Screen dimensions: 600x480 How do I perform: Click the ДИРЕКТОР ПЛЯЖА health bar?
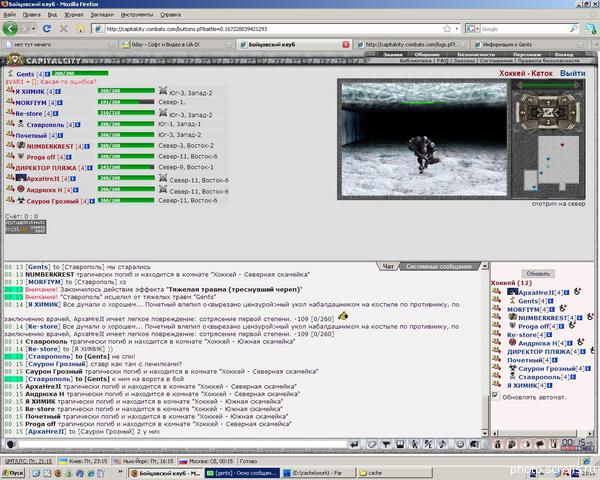(126, 167)
